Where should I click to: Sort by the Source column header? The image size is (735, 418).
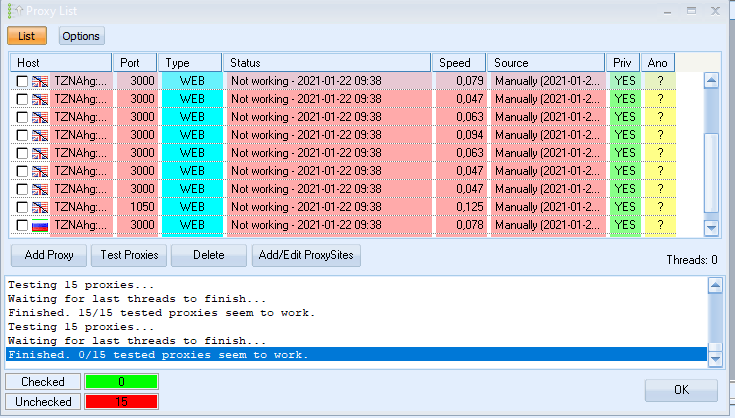pyautogui.click(x=546, y=63)
